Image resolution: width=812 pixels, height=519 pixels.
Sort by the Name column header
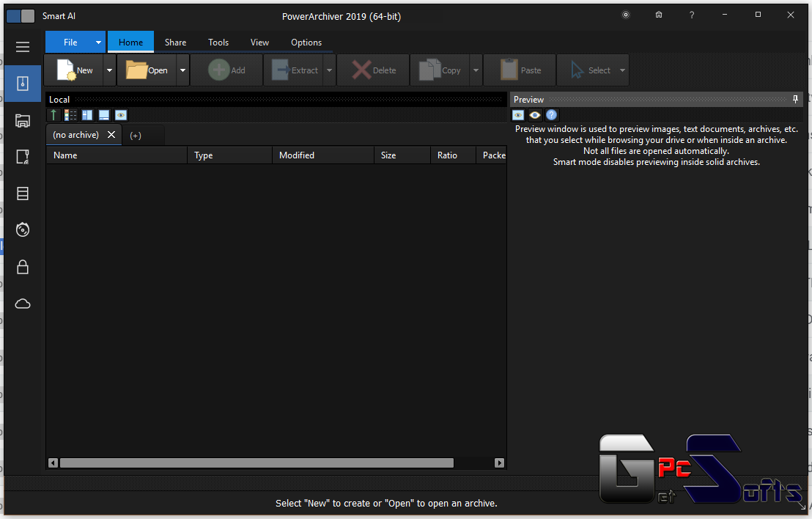click(x=117, y=155)
